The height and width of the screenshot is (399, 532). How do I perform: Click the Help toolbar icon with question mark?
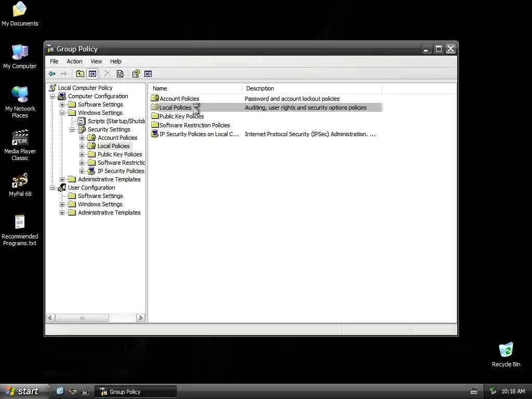coord(136,74)
